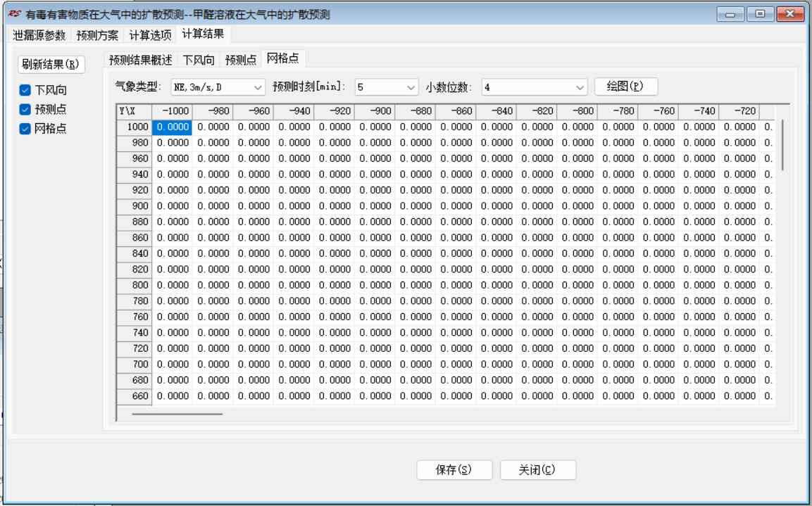Open the 预测结果概述 sub-tab
812x506 pixels.
coord(140,60)
